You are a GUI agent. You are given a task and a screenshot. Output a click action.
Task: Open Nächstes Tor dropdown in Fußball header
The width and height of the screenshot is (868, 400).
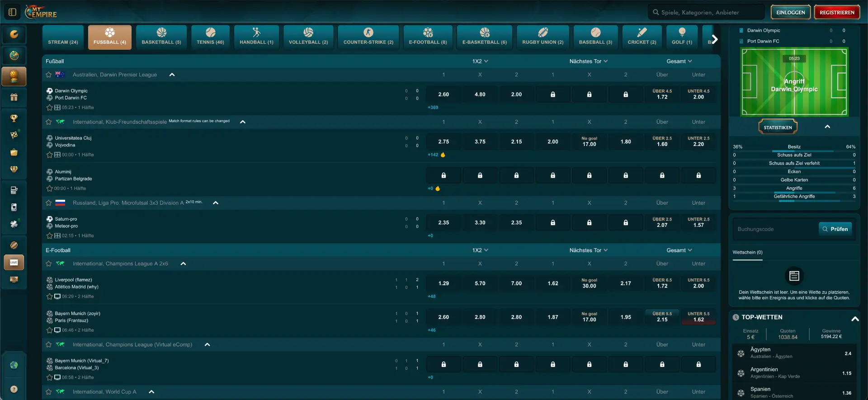click(589, 61)
